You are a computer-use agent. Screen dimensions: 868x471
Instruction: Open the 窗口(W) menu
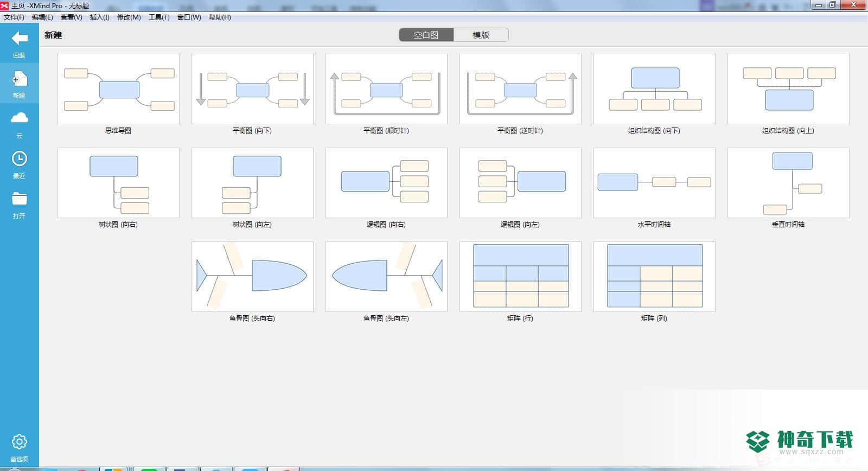coord(189,17)
